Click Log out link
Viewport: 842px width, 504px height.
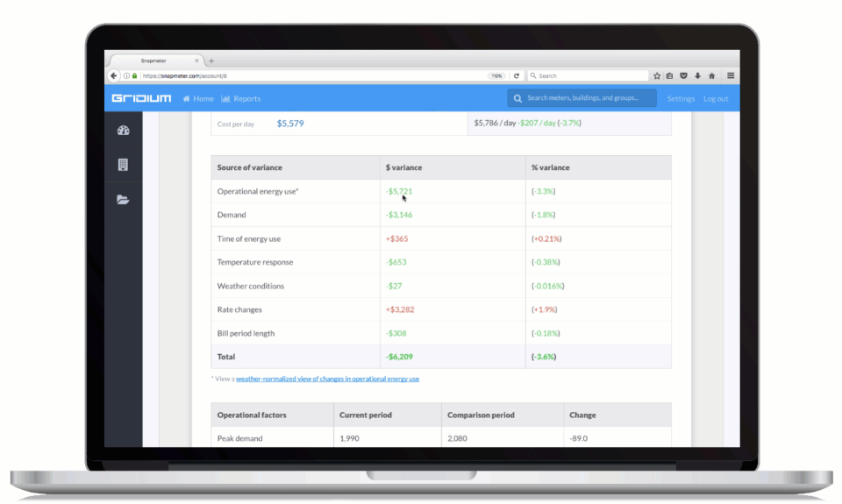tap(716, 99)
